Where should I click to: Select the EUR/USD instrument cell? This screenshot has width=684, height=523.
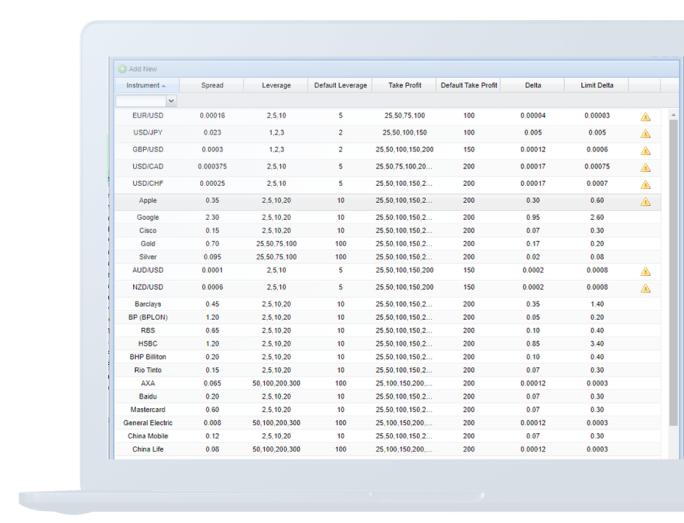147,116
